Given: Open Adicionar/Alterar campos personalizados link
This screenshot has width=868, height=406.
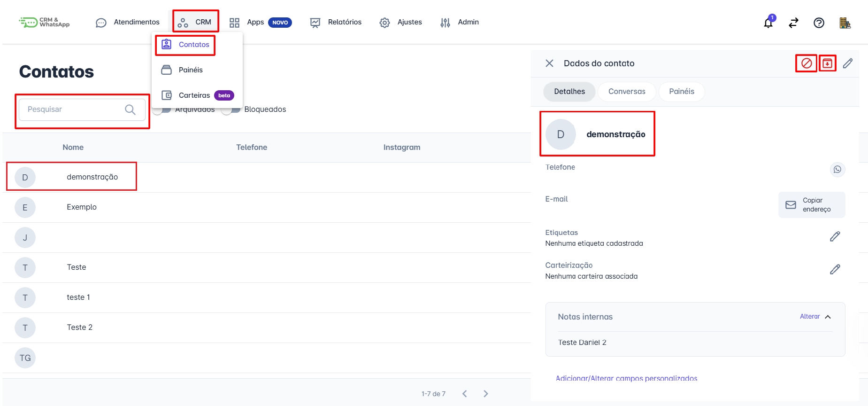Looking at the screenshot, I should click(x=626, y=378).
